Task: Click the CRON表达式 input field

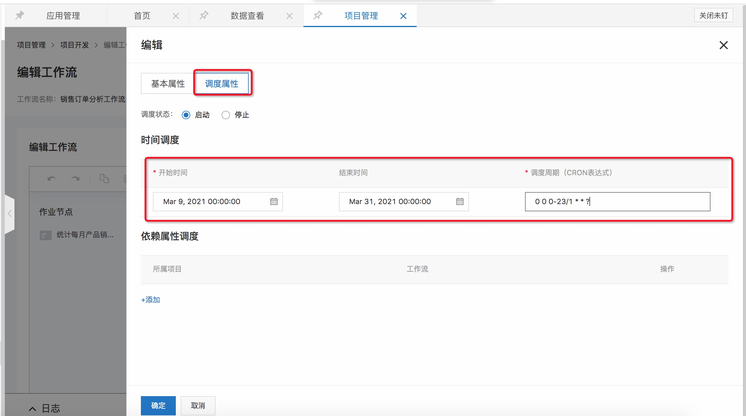Action: (618, 201)
